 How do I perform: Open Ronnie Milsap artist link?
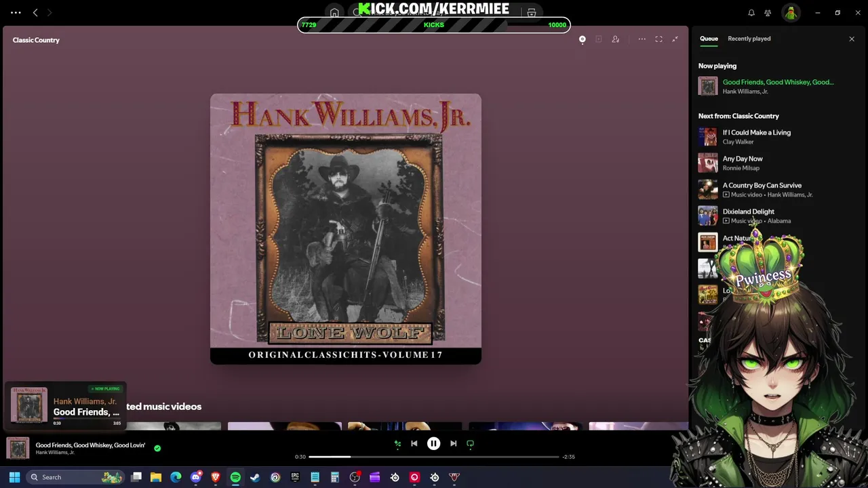[x=741, y=168]
